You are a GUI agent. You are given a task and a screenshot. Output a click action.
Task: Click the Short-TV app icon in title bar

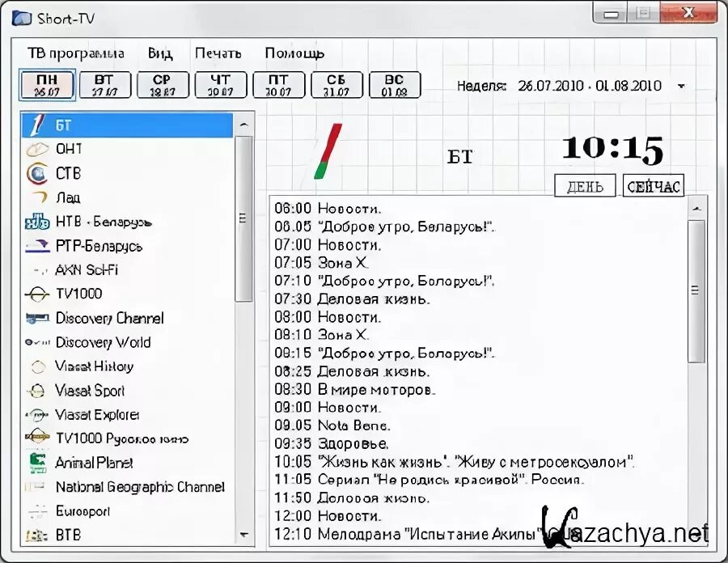[22, 19]
